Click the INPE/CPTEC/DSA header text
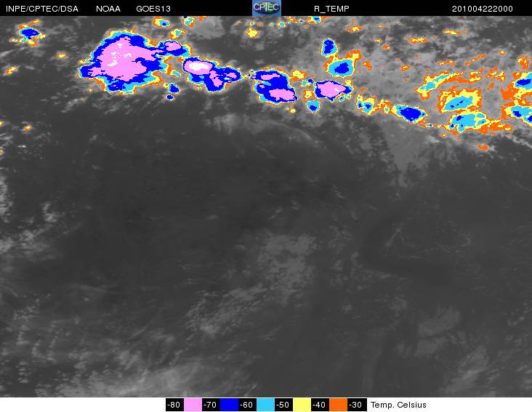 coord(42,9)
